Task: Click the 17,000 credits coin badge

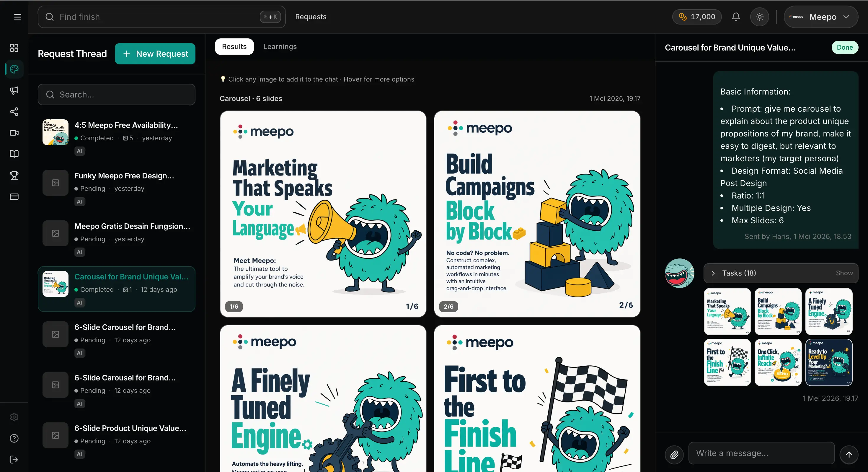Action: tap(697, 17)
